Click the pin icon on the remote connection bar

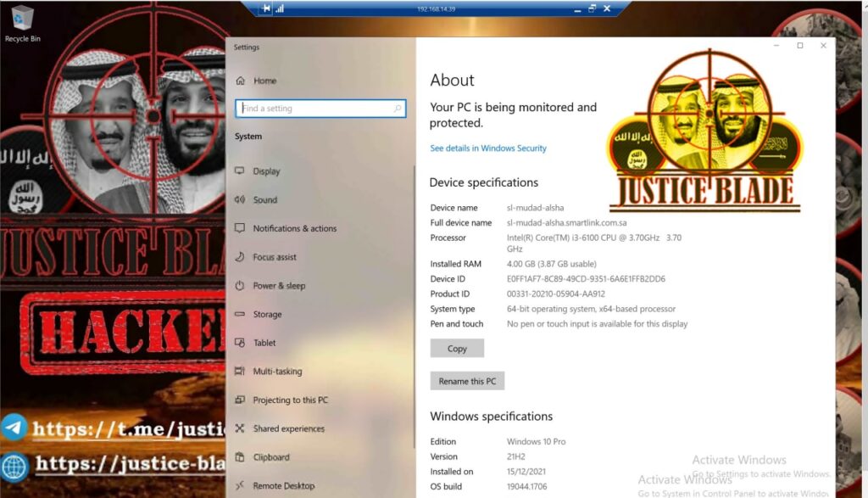coord(266,8)
